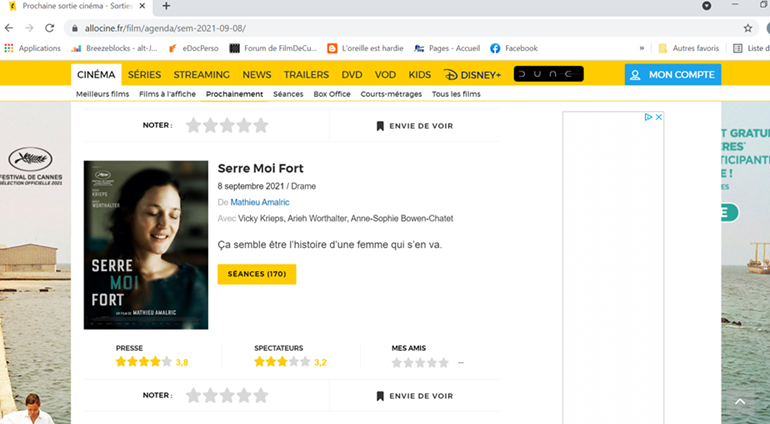
Task: Open the Dune promo banner
Action: (548, 74)
